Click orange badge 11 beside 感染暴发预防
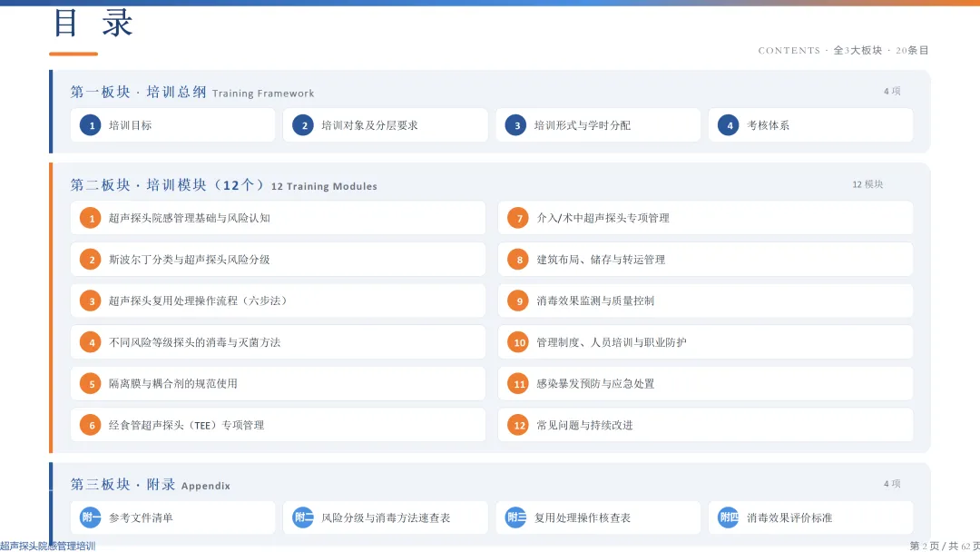This screenshot has height=552, width=980. click(x=518, y=383)
